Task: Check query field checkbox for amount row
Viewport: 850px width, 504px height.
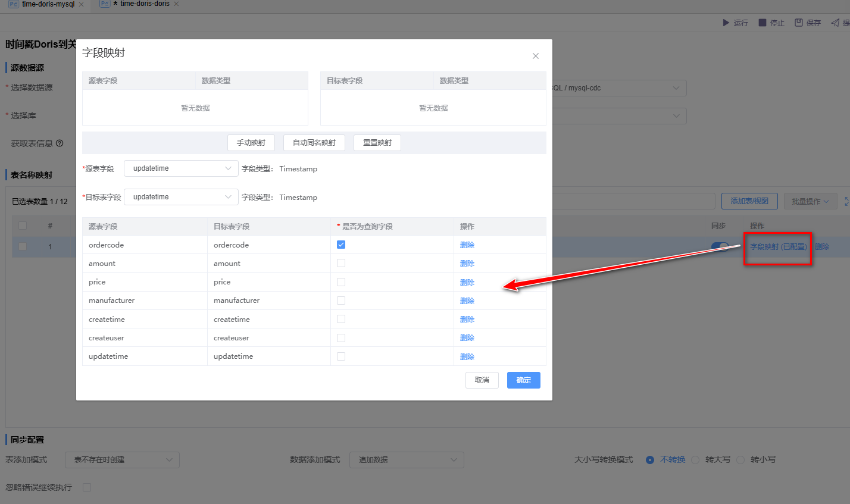Action: pos(341,263)
